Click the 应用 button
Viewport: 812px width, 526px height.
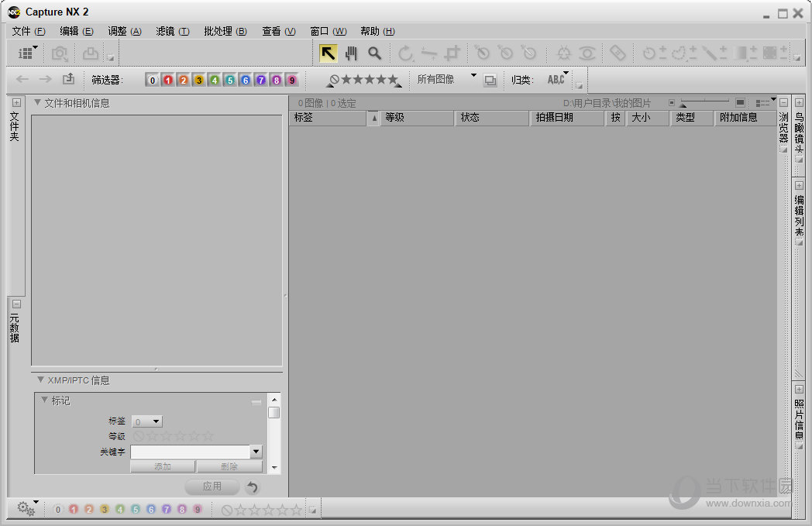[213, 486]
